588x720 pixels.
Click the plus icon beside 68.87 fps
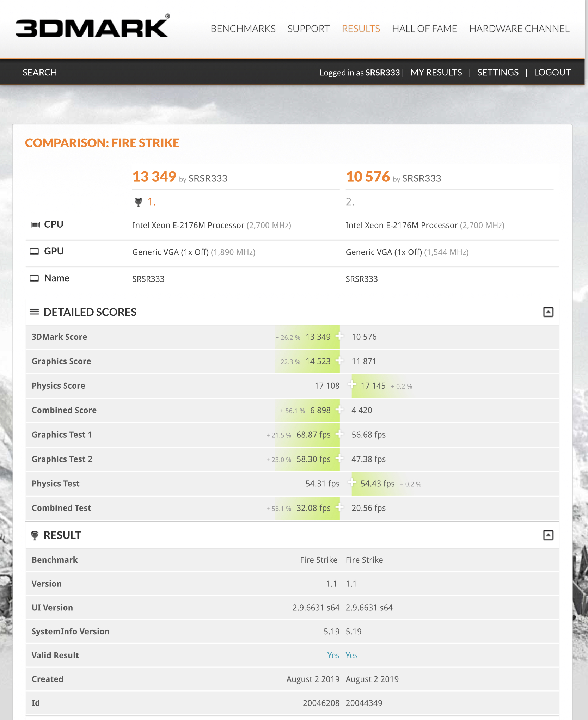pos(339,434)
